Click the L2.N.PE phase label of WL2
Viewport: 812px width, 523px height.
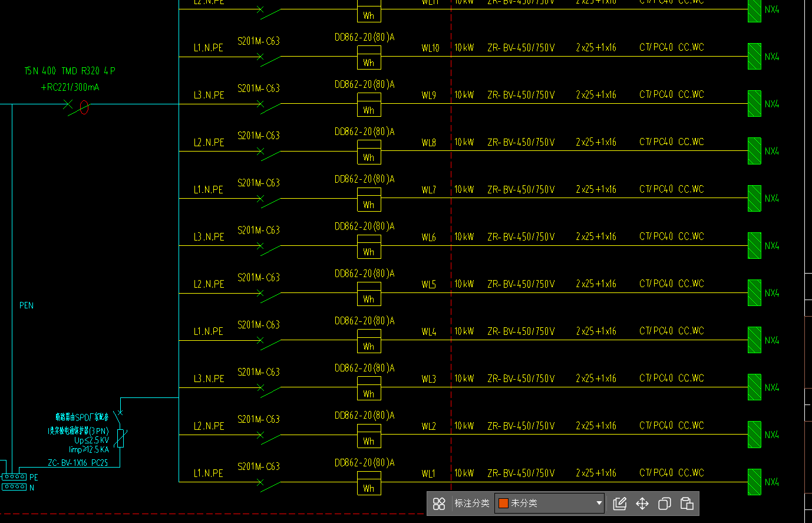[x=209, y=426]
